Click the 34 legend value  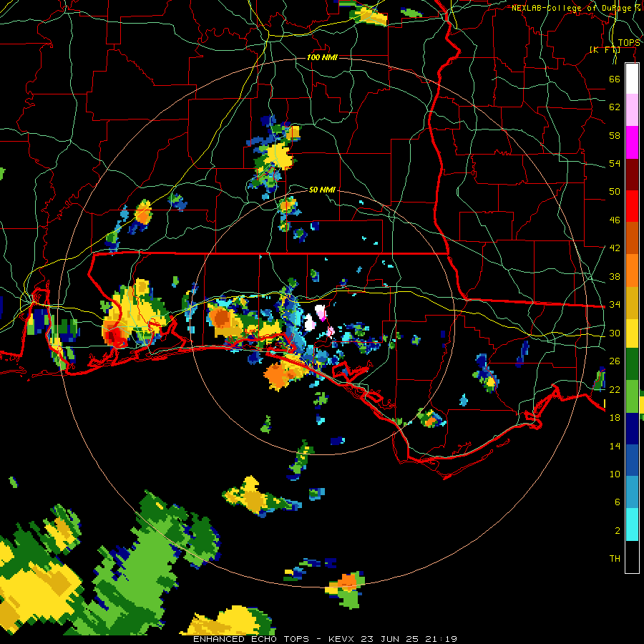coord(615,305)
